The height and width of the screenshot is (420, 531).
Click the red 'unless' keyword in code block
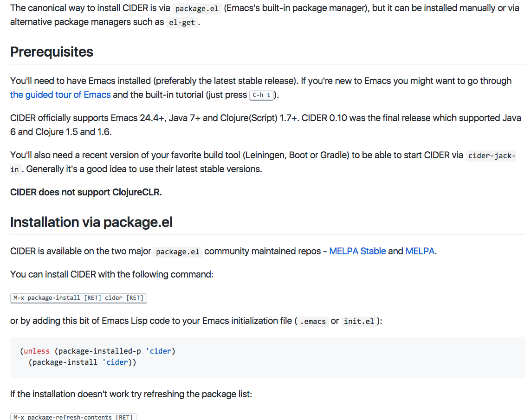click(x=37, y=351)
